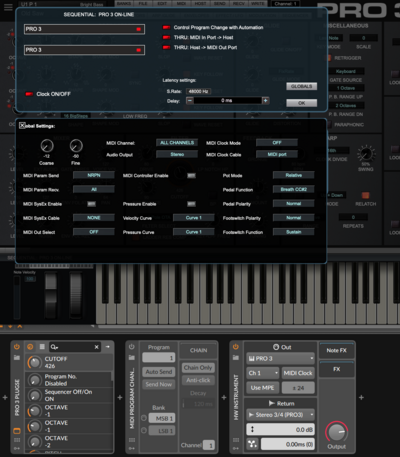Click the grid view icon beside parameter search
Image resolution: width=400 pixels, height=457 pixels.
[42, 347]
